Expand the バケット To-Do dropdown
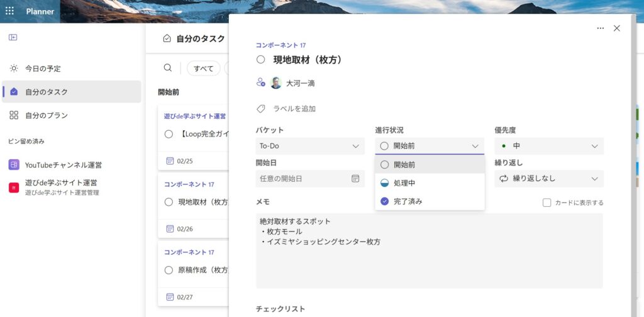The height and width of the screenshot is (317, 644). (309, 146)
